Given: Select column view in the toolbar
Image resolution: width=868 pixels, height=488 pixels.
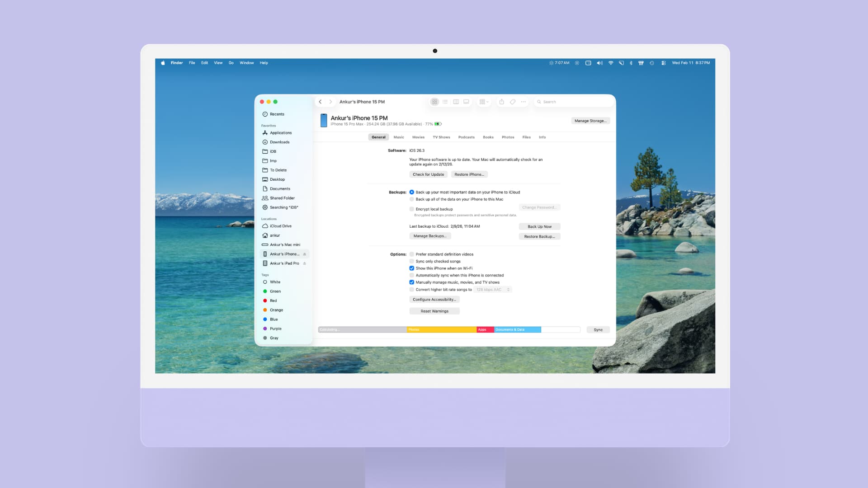Looking at the screenshot, I should [x=456, y=102].
